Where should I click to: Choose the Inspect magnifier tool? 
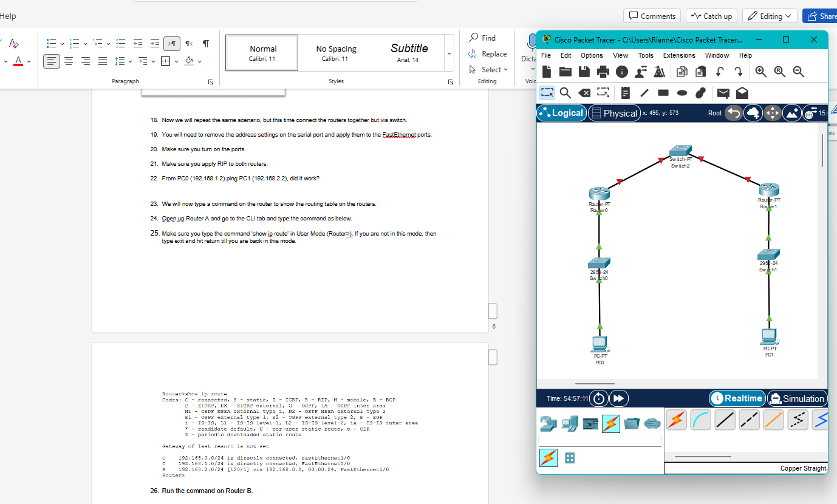565,93
